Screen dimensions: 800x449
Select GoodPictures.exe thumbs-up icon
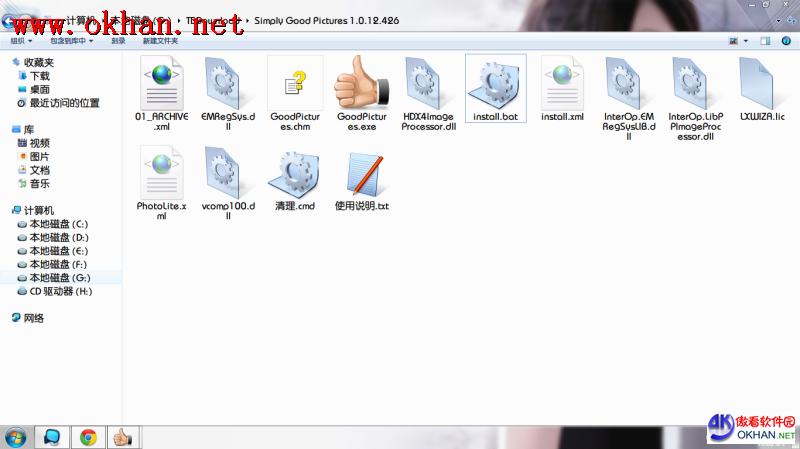point(362,83)
